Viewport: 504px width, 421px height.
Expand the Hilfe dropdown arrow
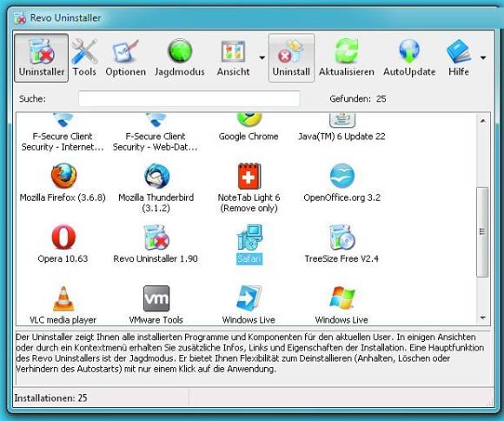click(x=483, y=58)
